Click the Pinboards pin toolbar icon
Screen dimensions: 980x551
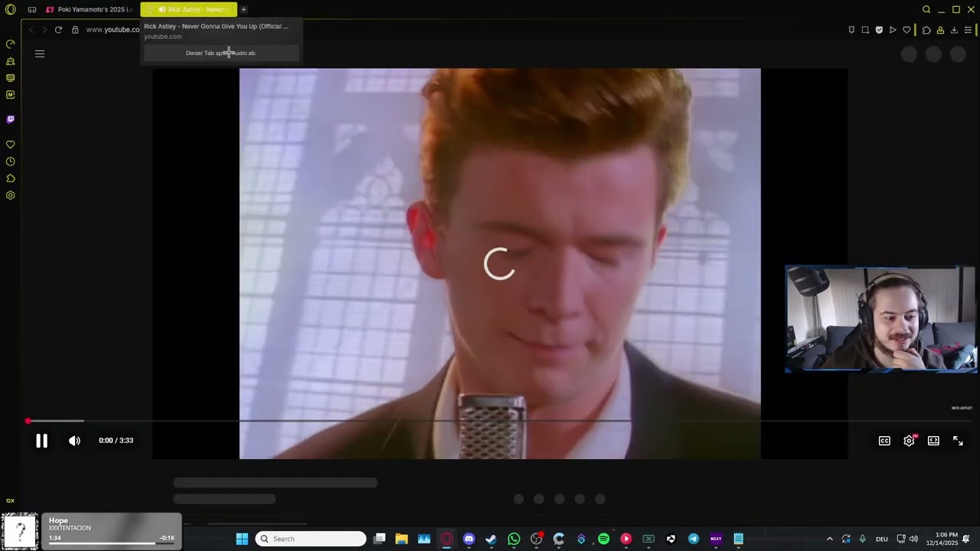(851, 30)
